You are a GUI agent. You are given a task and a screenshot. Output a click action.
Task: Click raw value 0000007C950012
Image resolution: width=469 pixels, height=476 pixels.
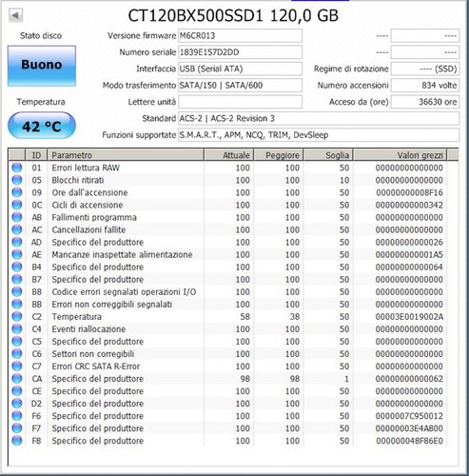coord(409,416)
